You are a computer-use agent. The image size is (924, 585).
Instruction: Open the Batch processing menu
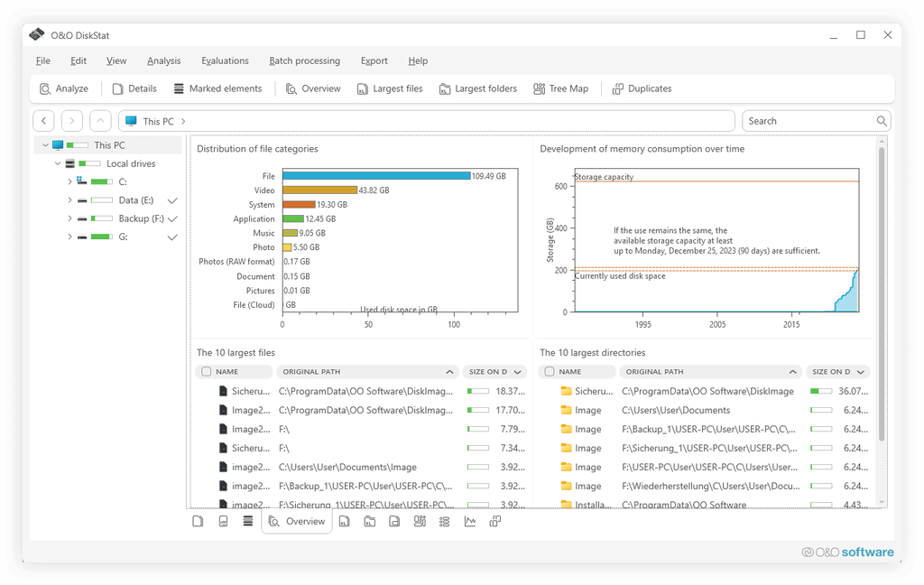tap(304, 60)
